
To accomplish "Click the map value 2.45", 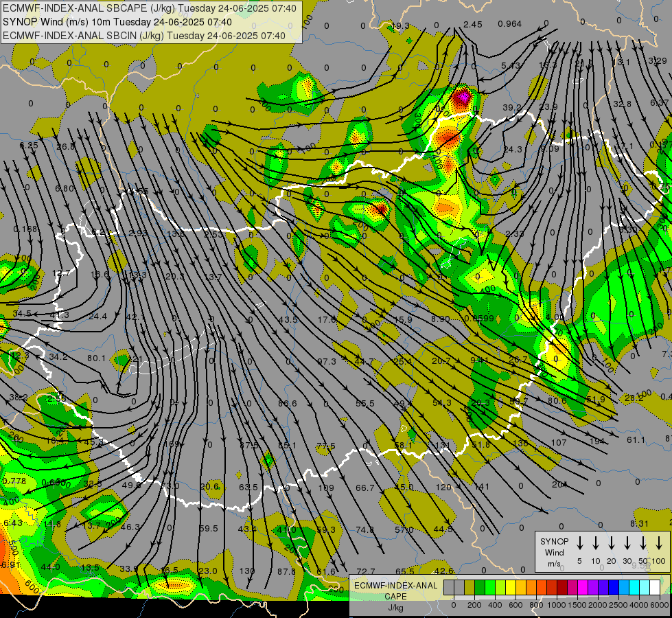I will click(x=473, y=25).
